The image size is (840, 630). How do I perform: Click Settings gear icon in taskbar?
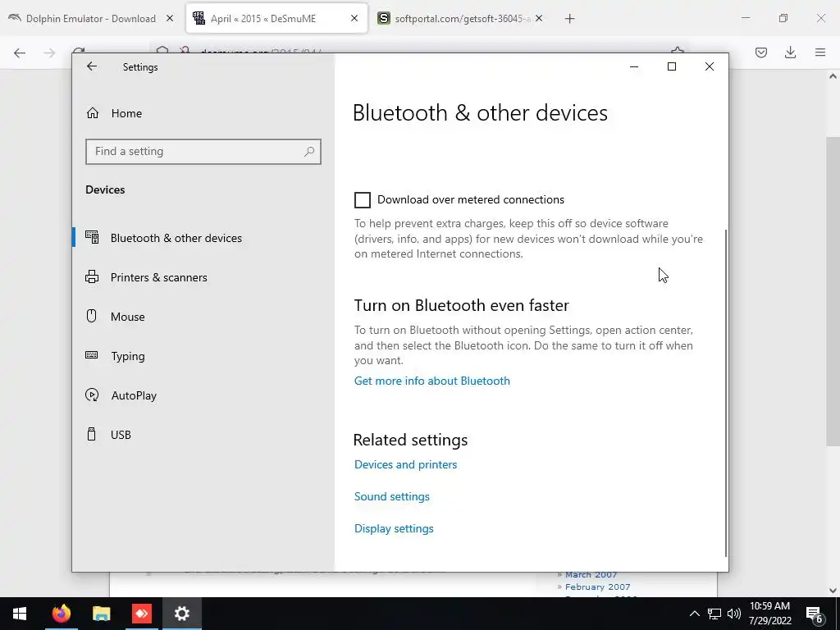pos(182,614)
